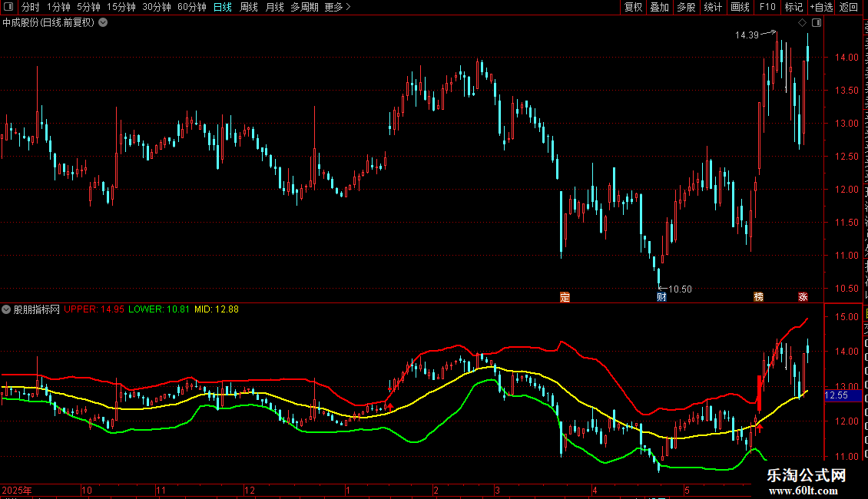This screenshot has width=868, height=499.
Task: Select the 日线 daily period
Action: point(223,7)
